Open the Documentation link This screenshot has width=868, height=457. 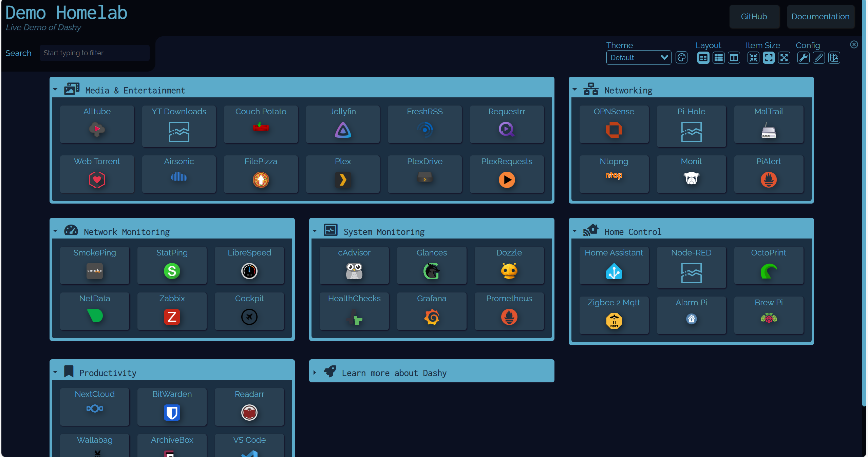(820, 17)
